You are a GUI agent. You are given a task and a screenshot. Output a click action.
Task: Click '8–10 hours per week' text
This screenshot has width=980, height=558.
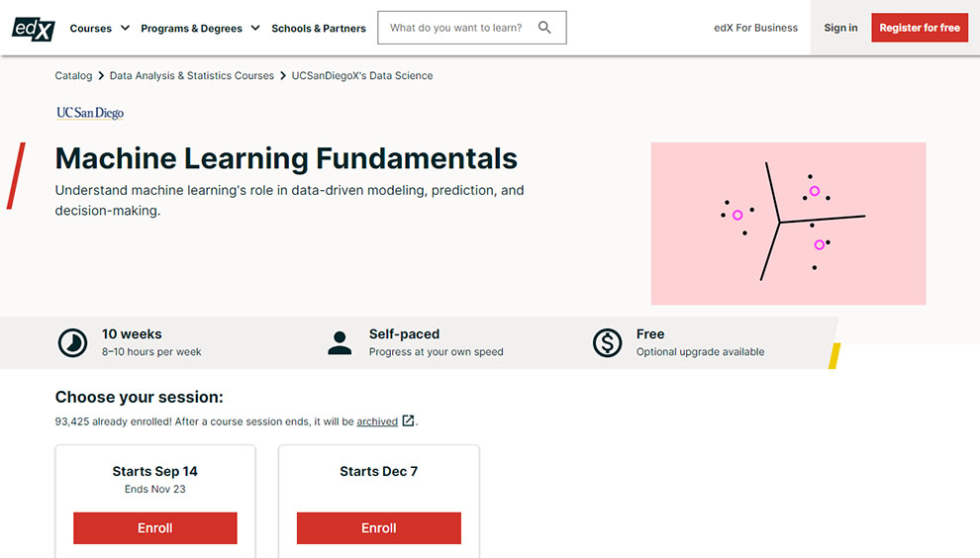[x=151, y=352]
